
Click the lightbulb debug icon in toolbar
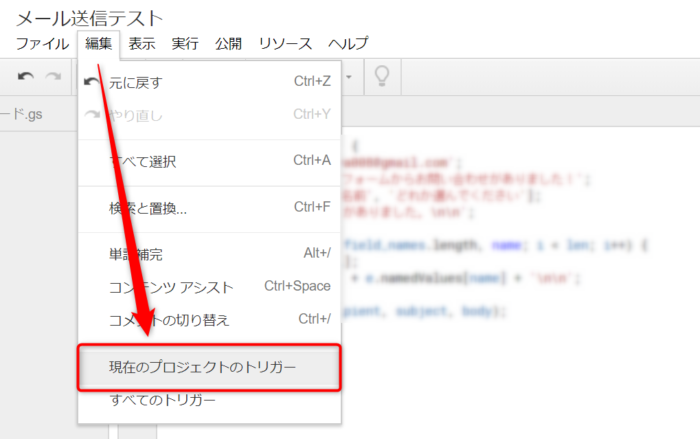[x=381, y=77]
